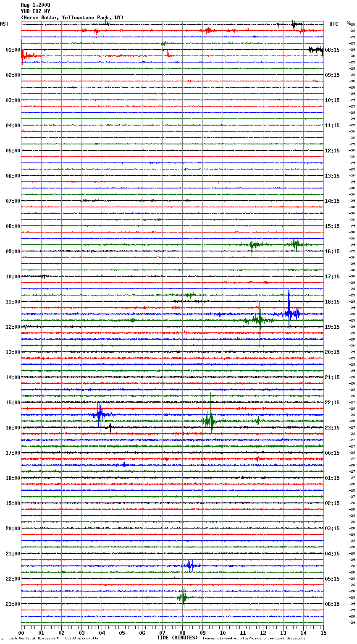Click the location text 'Horse Butte, Yellowstone Park, WY'

(72, 18)
